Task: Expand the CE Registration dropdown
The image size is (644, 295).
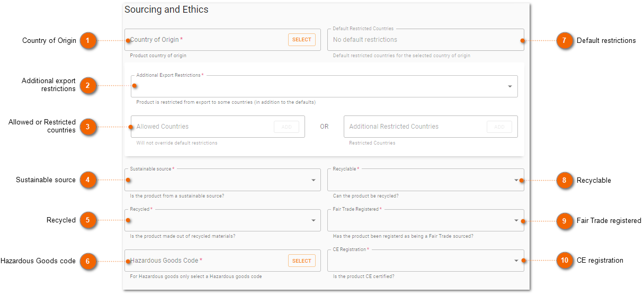Action: click(x=426, y=261)
